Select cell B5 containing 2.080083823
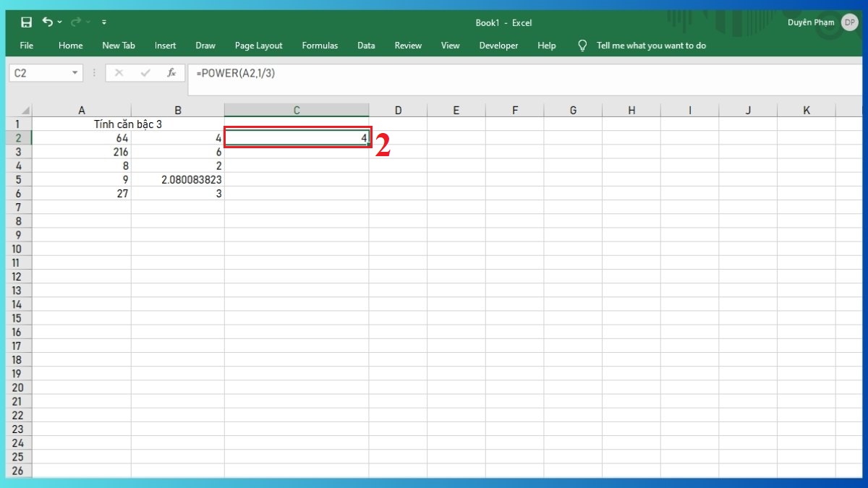 click(x=178, y=179)
